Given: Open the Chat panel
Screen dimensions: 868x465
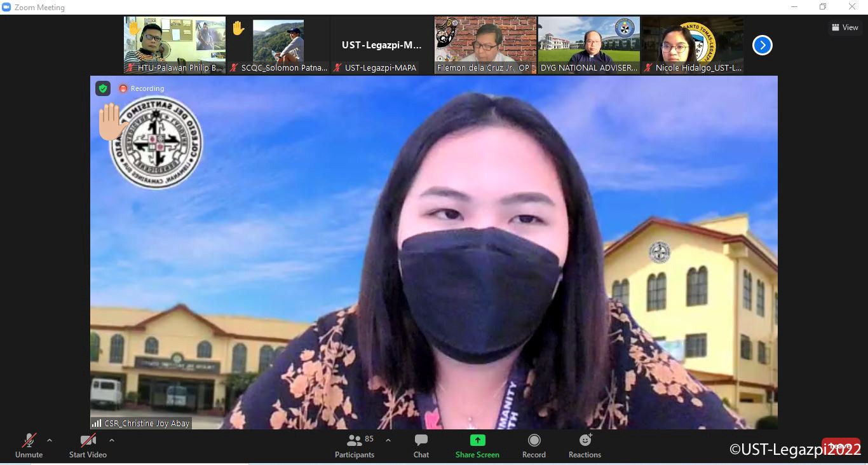Looking at the screenshot, I should pyautogui.click(x=421, y=446).
